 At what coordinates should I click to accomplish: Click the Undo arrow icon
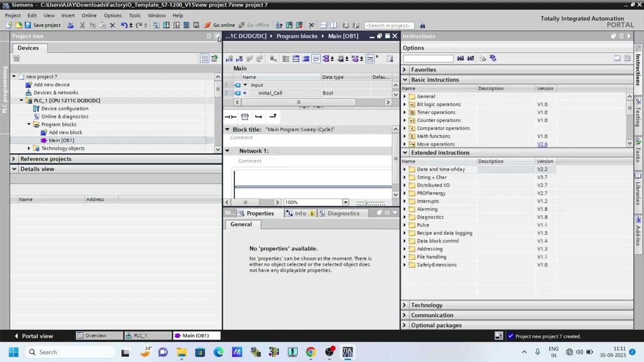pyautogui.click(x=124, y=25)
